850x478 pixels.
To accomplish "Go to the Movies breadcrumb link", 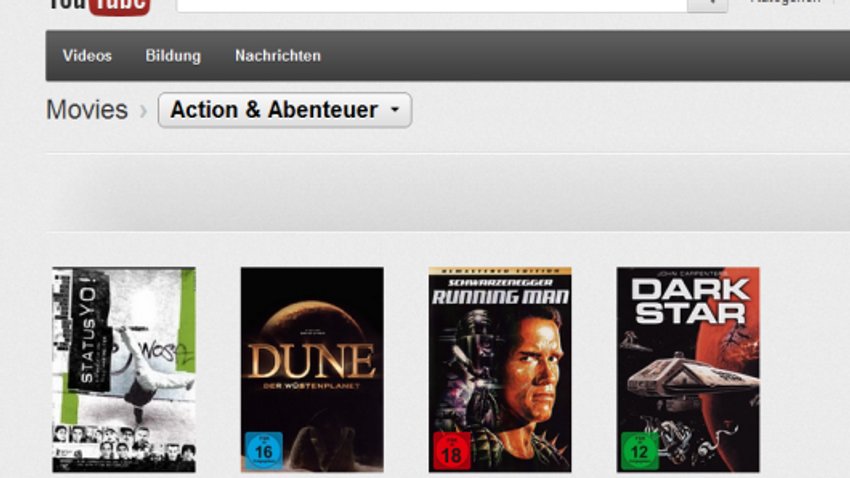I will (87, 110).
